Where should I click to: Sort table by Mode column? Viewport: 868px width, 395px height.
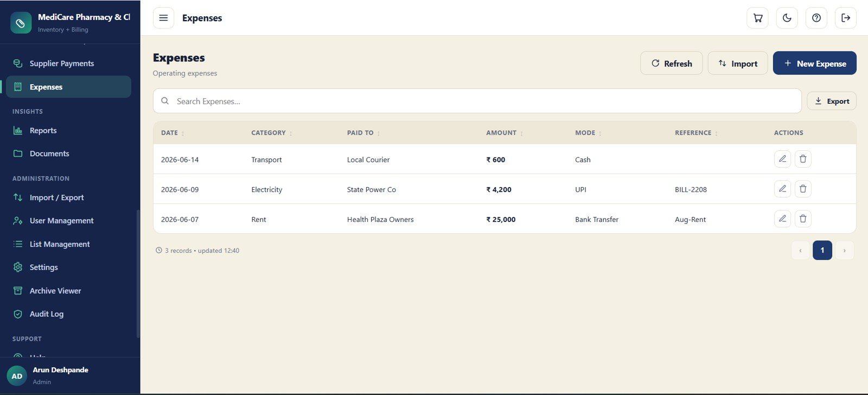[x=589, y=133]
